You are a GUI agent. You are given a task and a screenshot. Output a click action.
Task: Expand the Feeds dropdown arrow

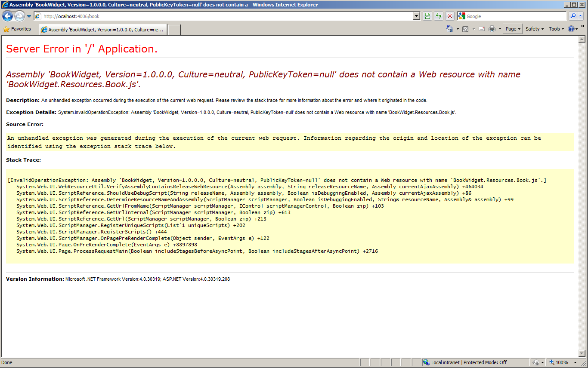click(x=473, y=29)
